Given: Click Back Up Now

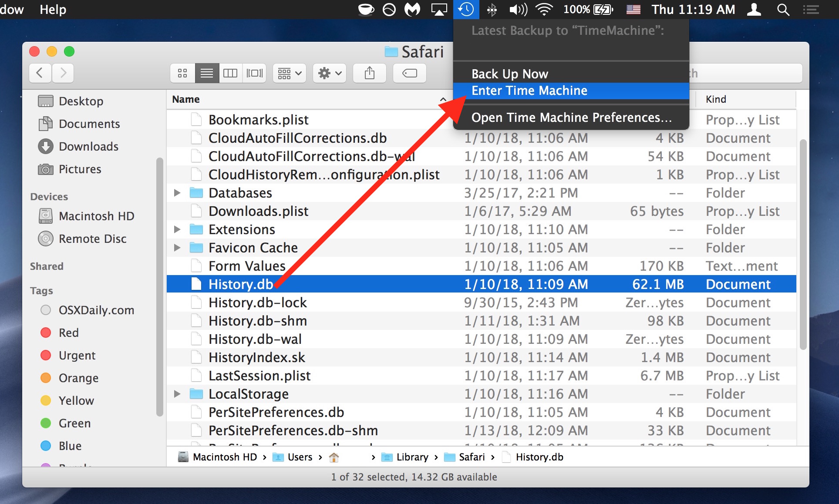Looking at the screenshot, I should click(x=510, y=73).
